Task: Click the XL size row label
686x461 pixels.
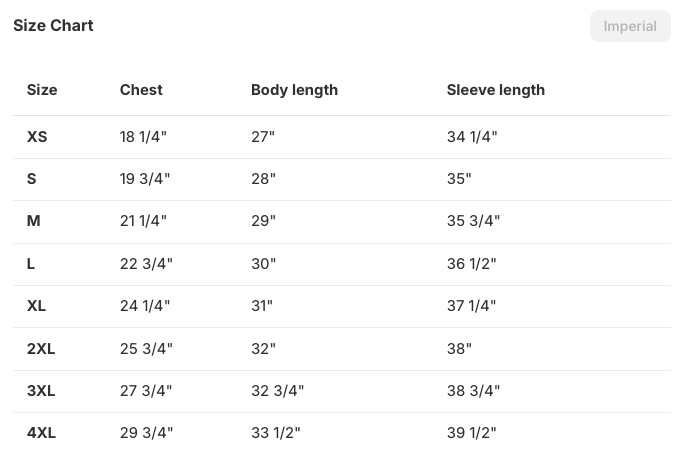Action: (x=36, y=306)
